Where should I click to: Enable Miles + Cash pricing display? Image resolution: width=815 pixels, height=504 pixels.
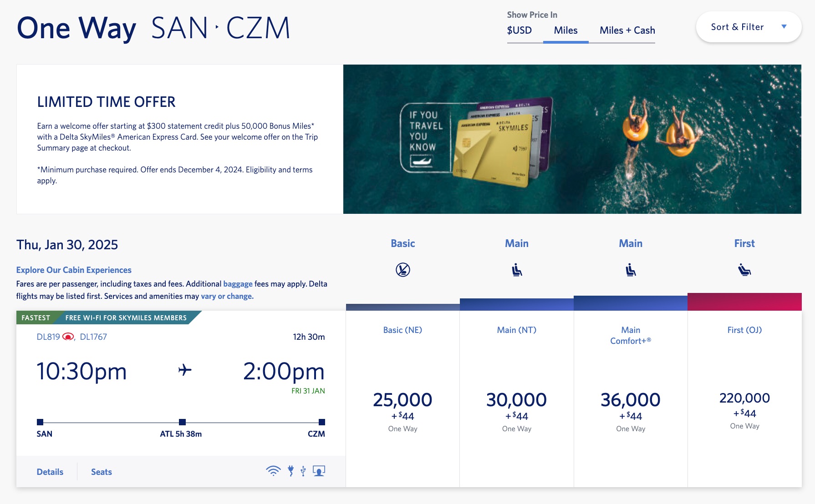point(627,30)
